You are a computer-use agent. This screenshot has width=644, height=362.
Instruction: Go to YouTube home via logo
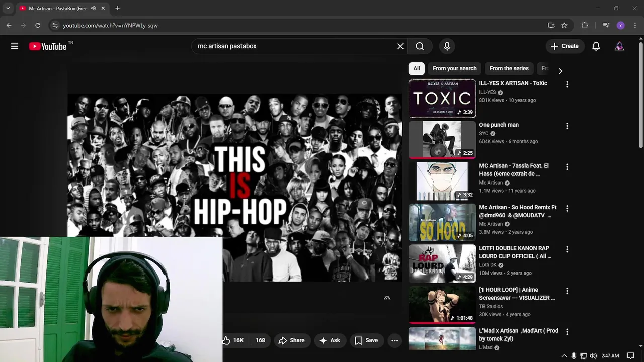48,46
